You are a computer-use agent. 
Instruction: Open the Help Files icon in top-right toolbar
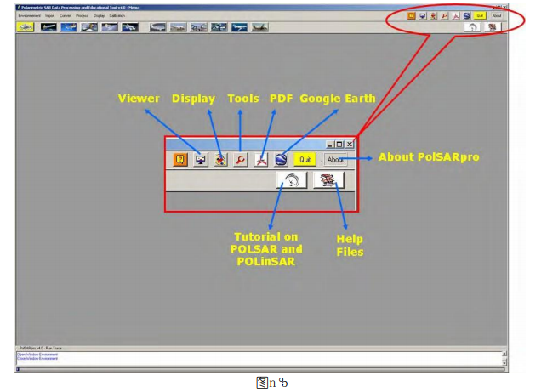pyautogui.click(x=493, y=27)
